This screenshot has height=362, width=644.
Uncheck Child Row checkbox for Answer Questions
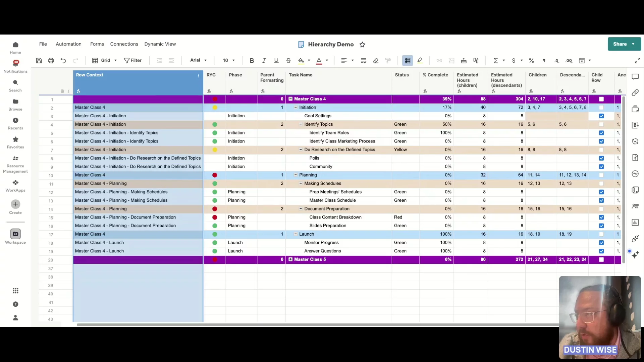click(x=601, y=251)
